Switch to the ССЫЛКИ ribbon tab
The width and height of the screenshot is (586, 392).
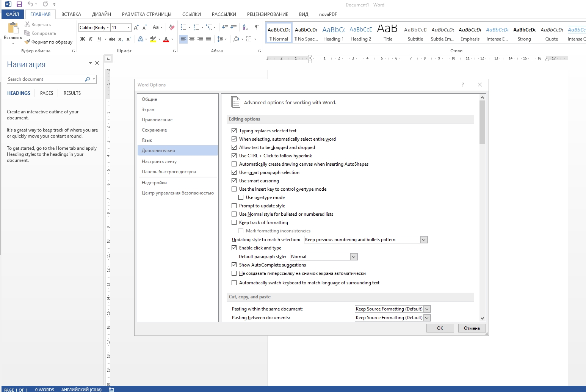191,14
